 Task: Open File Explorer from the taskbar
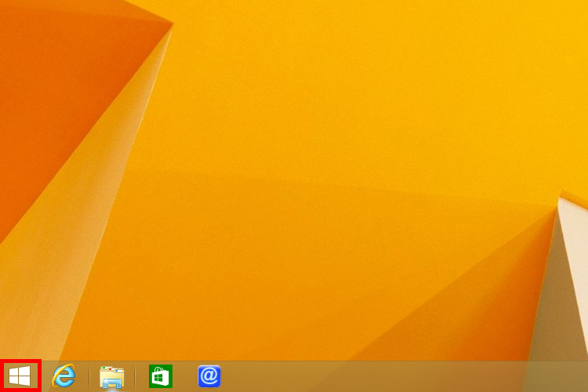tap(112, 376)
